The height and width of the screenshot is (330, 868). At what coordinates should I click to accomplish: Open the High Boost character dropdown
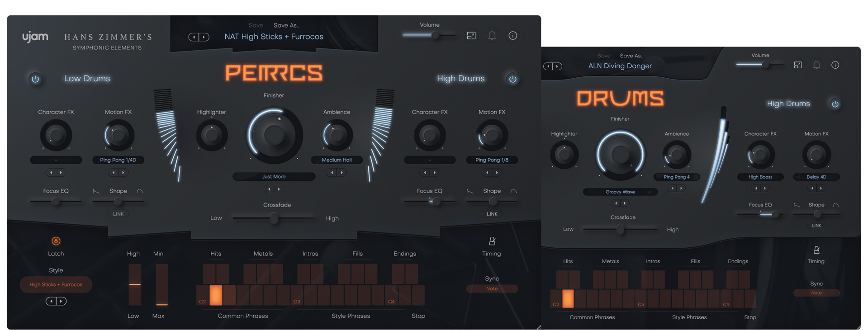[760, 177]
